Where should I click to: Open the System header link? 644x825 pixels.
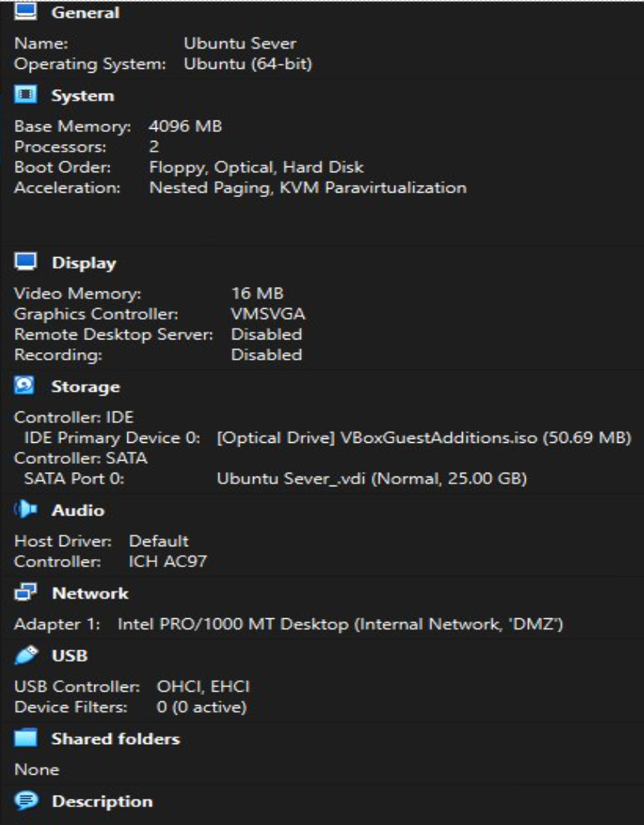82,96
